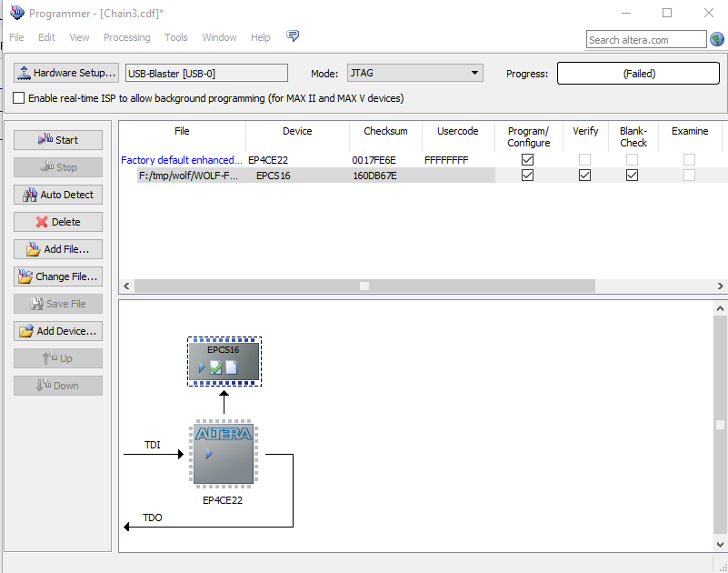Click the EPCS16 device cell
The width and height of the screenshot is (728, 573).
coord(273,176)
